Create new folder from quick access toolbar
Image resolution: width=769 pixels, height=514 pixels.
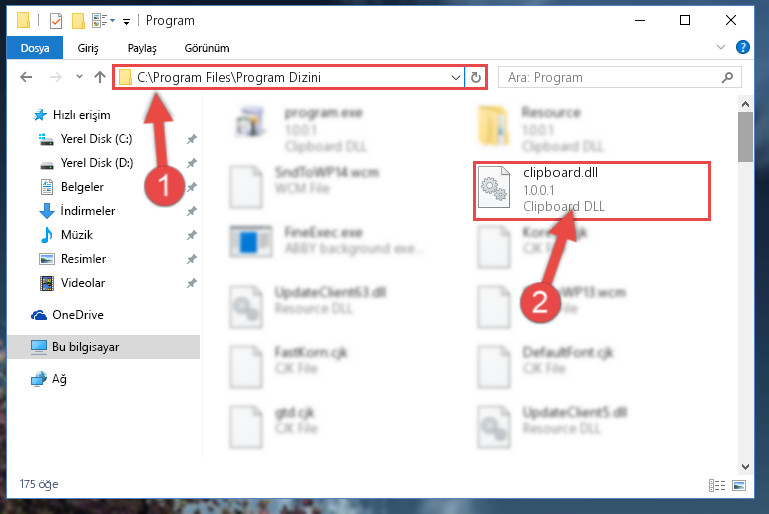click(78, 21)
